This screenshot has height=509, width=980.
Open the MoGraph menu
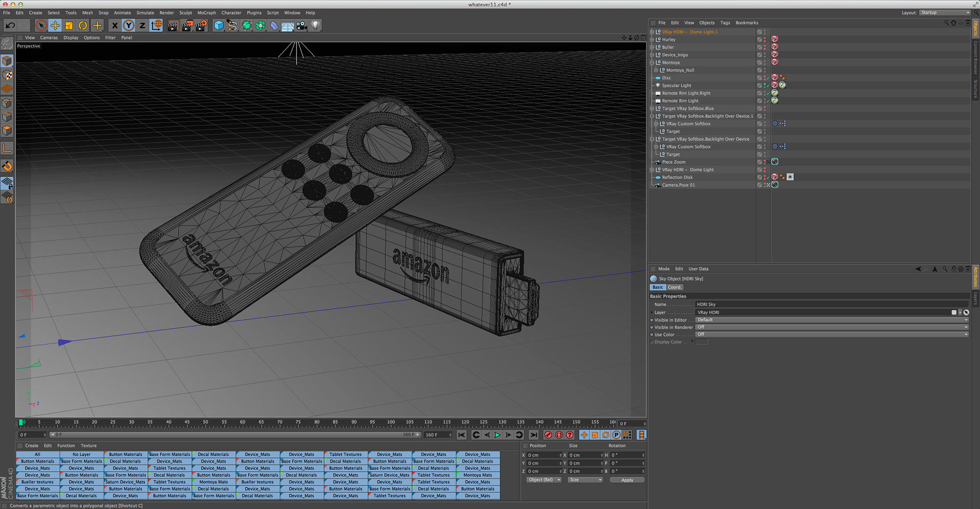207,13
